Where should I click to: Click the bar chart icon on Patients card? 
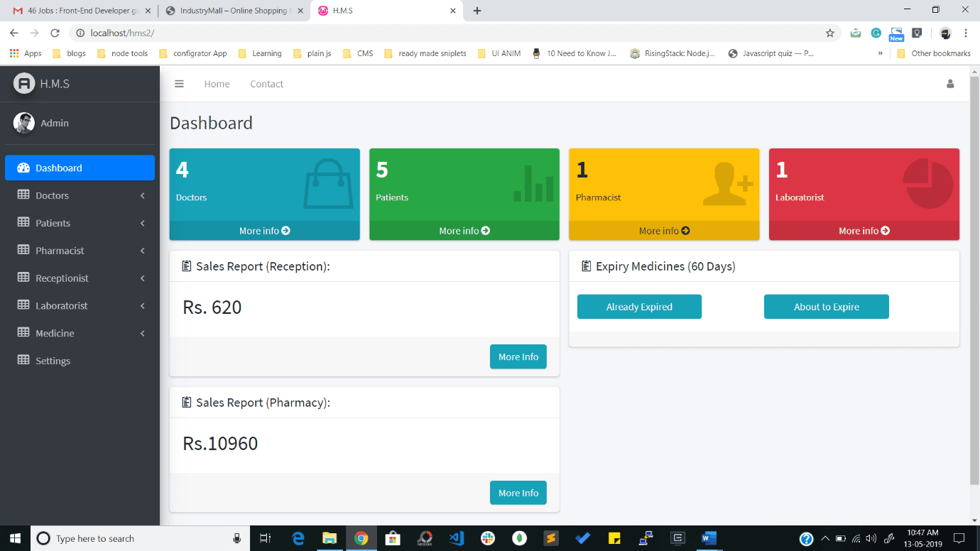(533, 184)
